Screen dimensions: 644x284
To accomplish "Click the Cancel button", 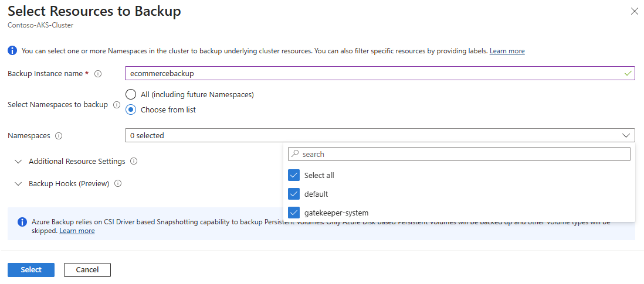I will (87, 270).
